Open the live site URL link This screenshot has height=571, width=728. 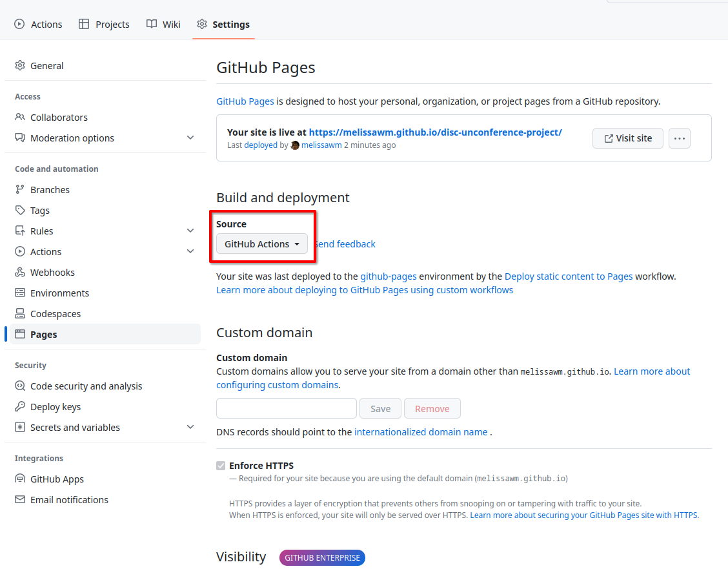[435, 132]
